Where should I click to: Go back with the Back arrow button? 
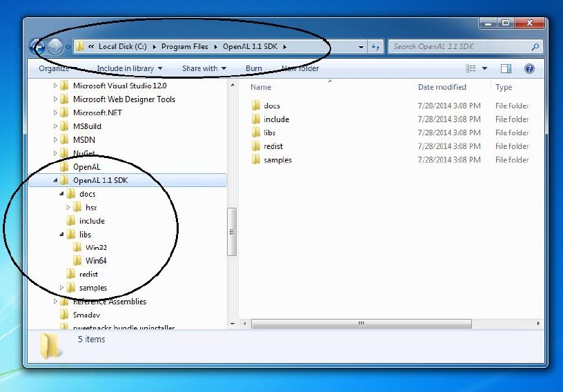pyautogui.click(x=37, y=47)
